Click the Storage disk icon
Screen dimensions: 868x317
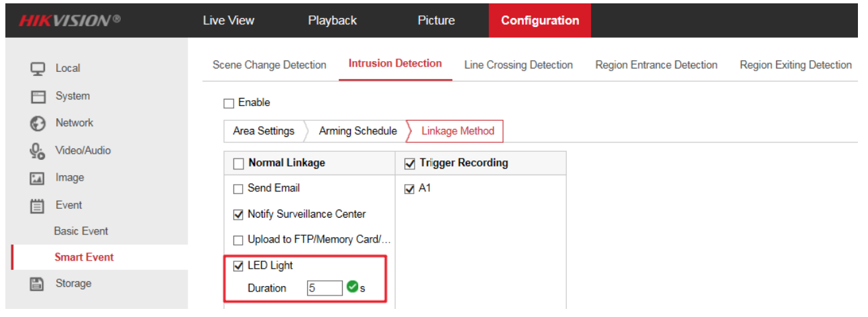pos(38,284)
